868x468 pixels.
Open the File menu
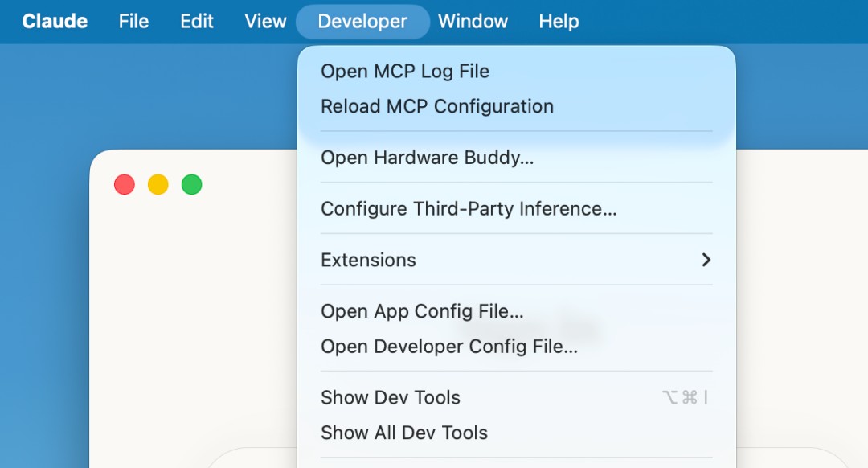[x=133, y=21]
